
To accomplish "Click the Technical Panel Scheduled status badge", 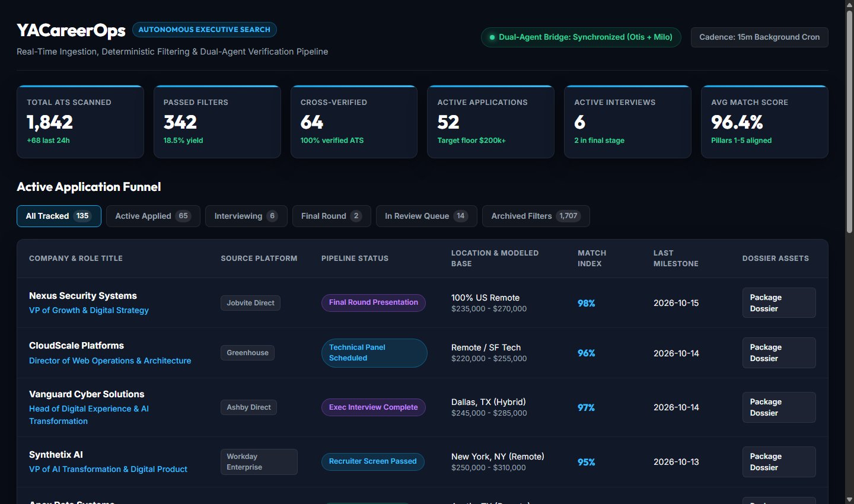I will [x=374, y=353].
